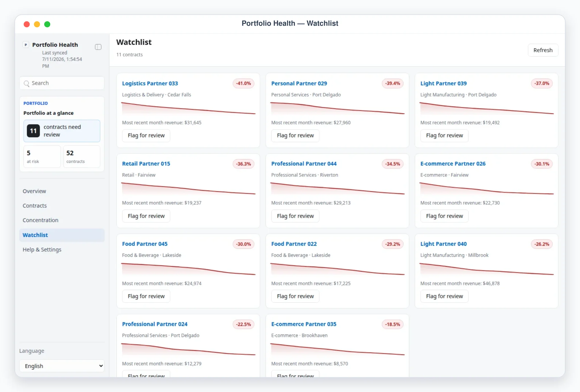The image size is (580, 392).
Task: Click the -39.4% badge on Personal Partner 029
Action: pos(392,83)
